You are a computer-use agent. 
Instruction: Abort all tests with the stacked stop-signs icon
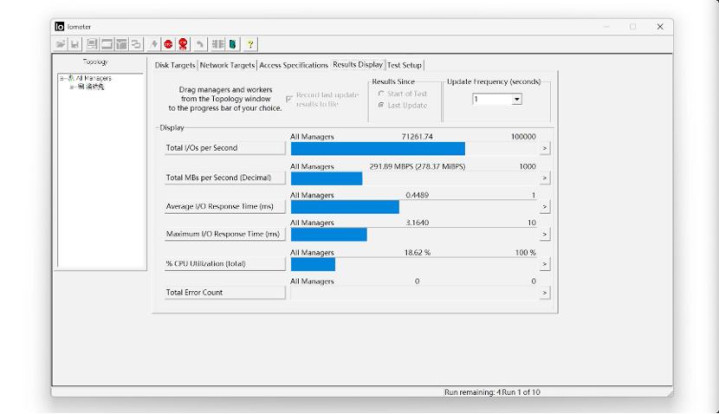[x=183, y=44]
